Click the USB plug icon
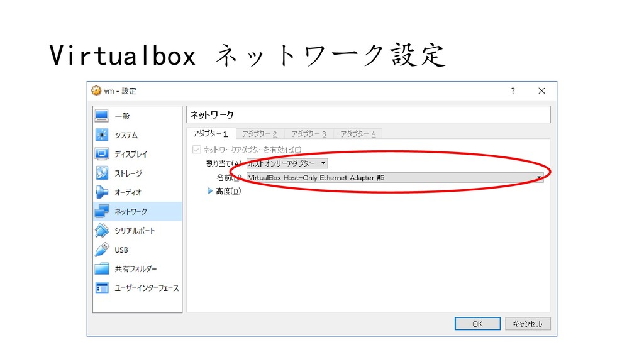 101,250
